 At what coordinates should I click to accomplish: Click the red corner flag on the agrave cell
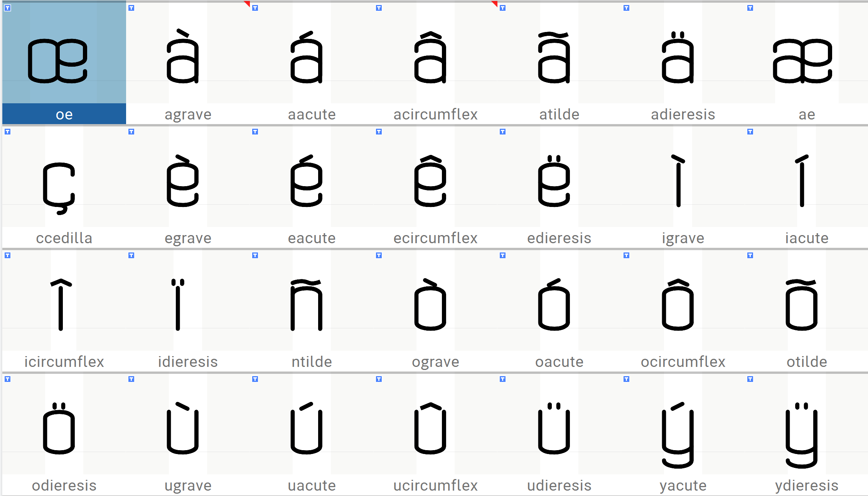248,3
